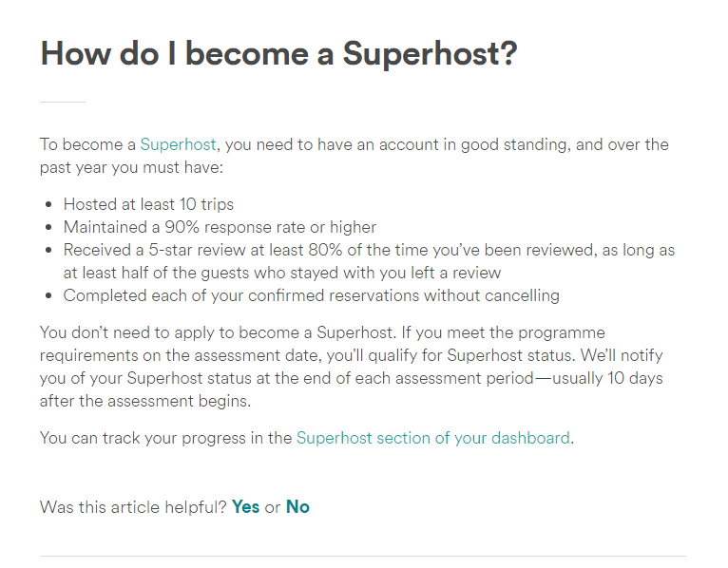Click the bullet dot before "Maintained a 90%"

(x=49, y=228)
